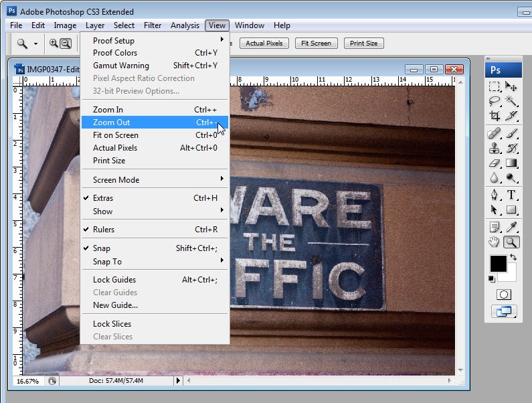532x403 pixels.
Task: Click the vertical scrollbar down arrow
Action: coord(460,370)
